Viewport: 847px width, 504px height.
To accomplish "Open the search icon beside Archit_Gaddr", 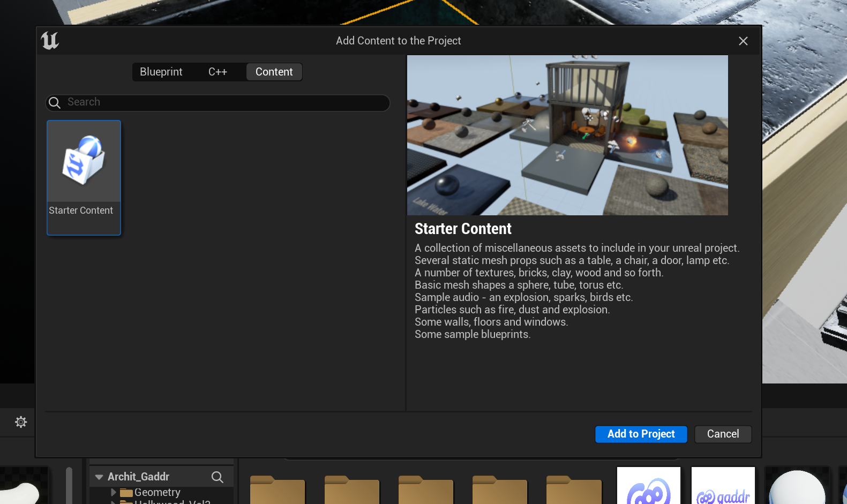I will 217,477.
